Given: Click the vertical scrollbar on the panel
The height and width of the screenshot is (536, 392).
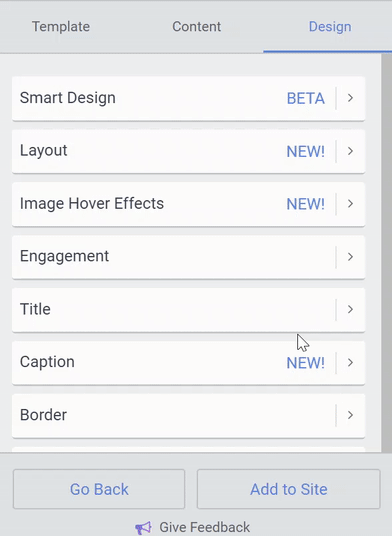Looking at the screenshot, I should (387, 253).
